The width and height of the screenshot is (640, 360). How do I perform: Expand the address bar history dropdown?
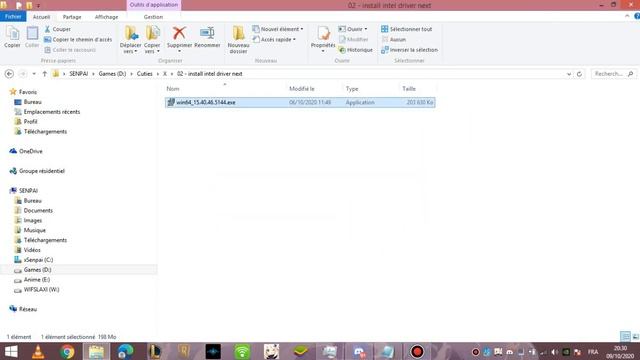569,74
